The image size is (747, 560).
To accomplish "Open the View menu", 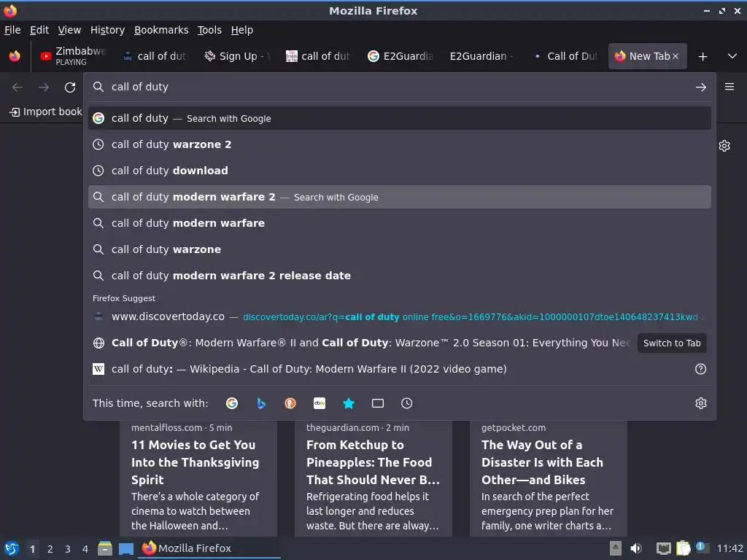I will 69,30.
